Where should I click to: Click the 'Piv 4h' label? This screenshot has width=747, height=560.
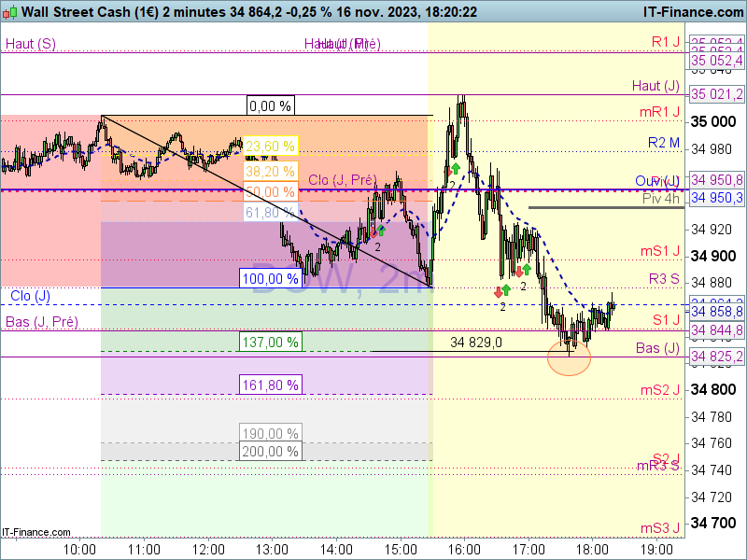(x=661, y=198)
